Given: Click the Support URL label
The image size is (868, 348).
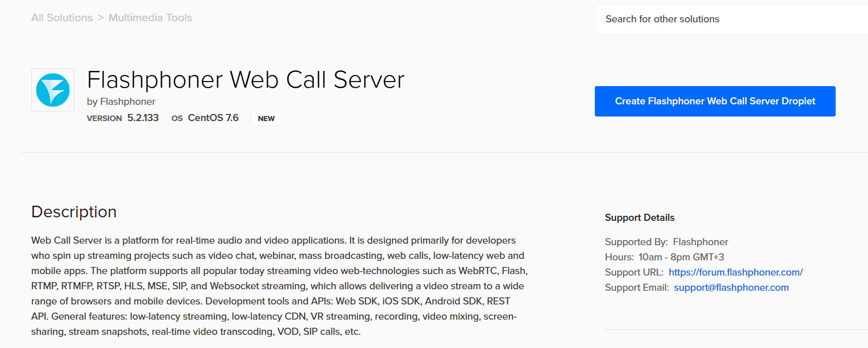Looking at the screenshot, I should point(634,273).
